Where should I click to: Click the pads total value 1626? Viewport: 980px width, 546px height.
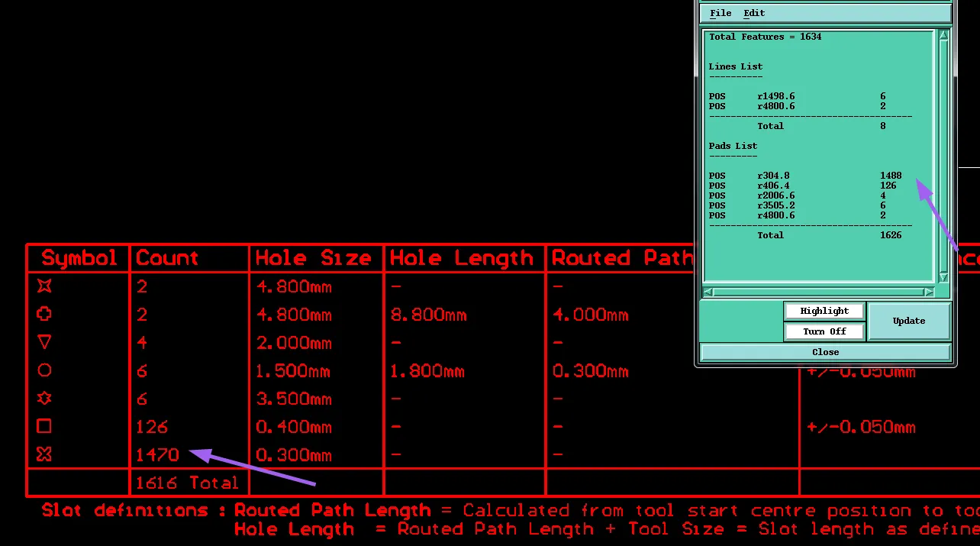coord(891,235)
